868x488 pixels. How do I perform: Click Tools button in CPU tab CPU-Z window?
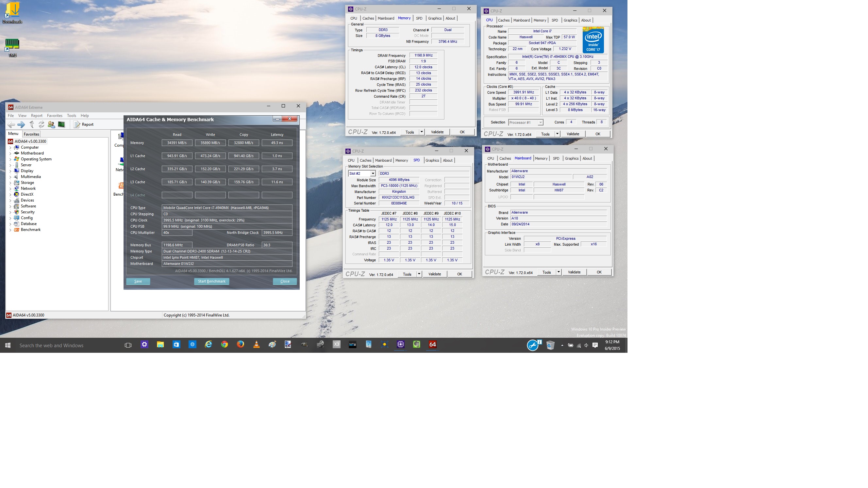tap(545, 134)
